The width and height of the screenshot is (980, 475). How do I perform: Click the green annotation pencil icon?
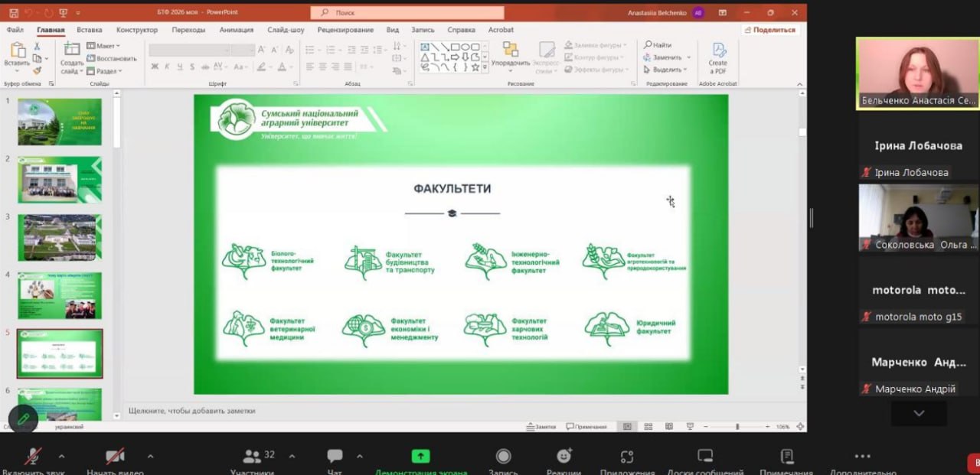pyautogui.click(x=24, y=418)
